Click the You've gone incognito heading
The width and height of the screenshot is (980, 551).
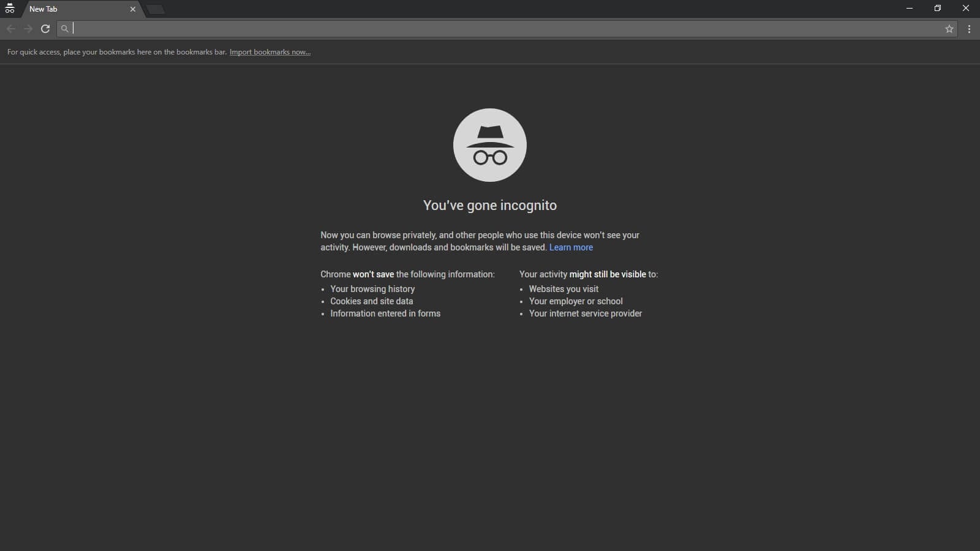click(x=490, y=206)
